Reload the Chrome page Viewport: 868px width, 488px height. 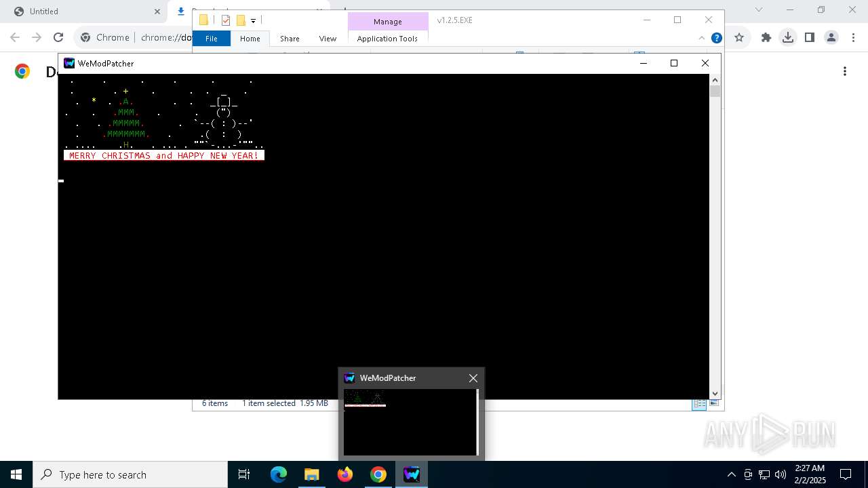[58, 37]
